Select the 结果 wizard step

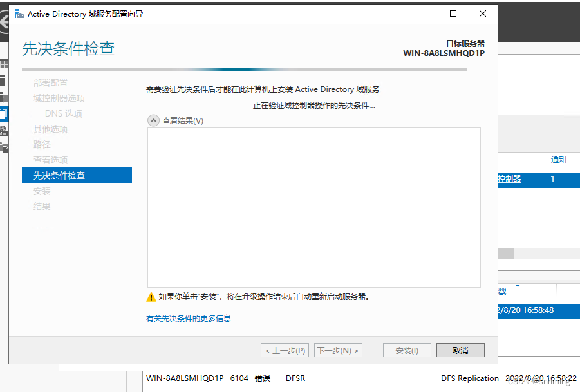42,207
